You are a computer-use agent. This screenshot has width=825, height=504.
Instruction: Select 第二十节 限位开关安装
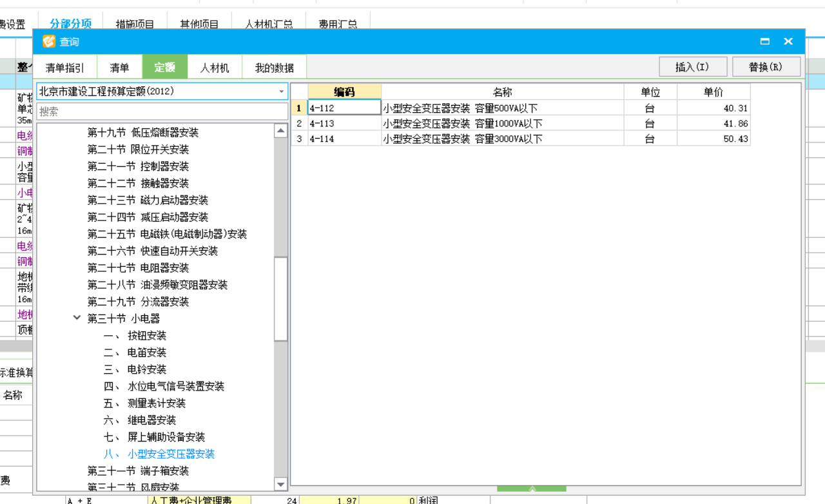pos(139,150)
